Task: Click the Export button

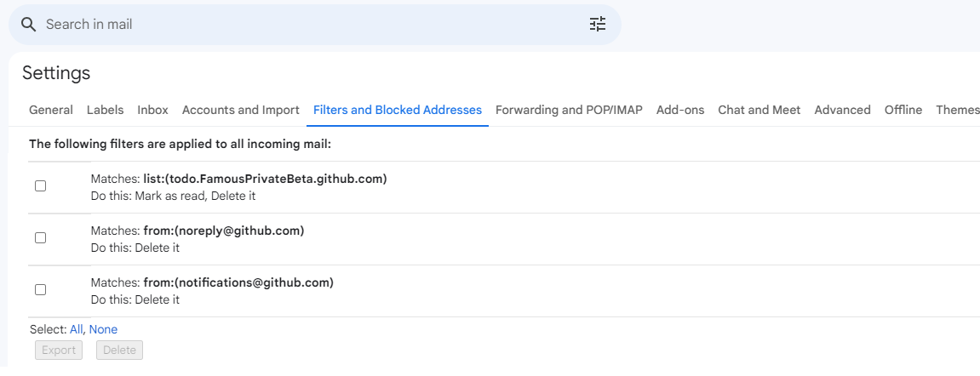Action: click(59, 350)
